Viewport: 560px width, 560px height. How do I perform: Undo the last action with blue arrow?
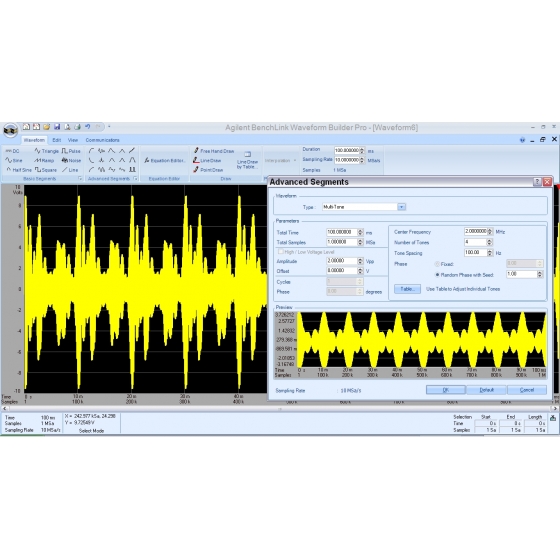[88, 127]
